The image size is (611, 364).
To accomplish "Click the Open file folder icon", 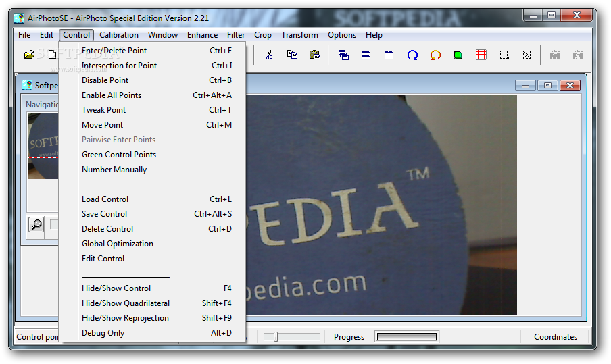I will (29, 55).
